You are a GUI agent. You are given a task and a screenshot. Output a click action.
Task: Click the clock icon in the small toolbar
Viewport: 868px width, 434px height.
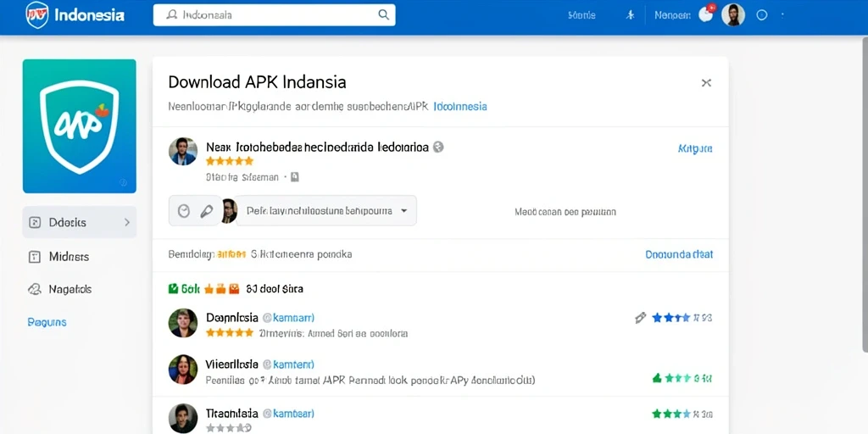tap(184, 211)
